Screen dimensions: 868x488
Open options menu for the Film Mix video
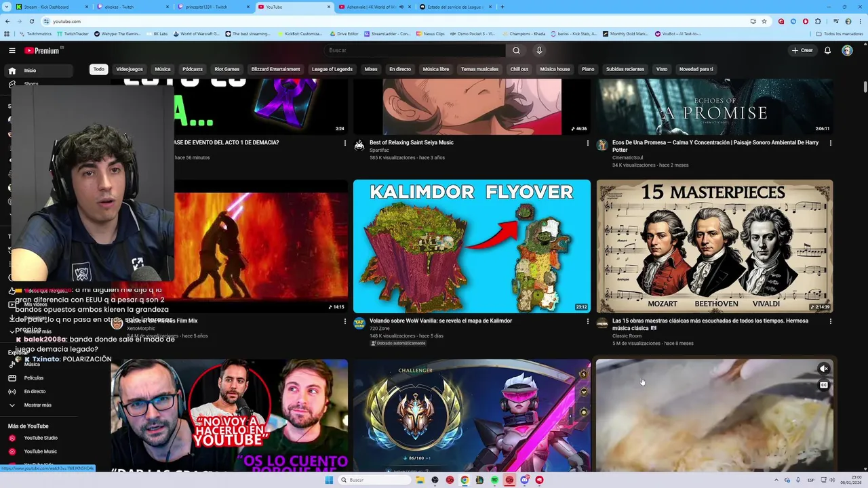click(344, 321)
